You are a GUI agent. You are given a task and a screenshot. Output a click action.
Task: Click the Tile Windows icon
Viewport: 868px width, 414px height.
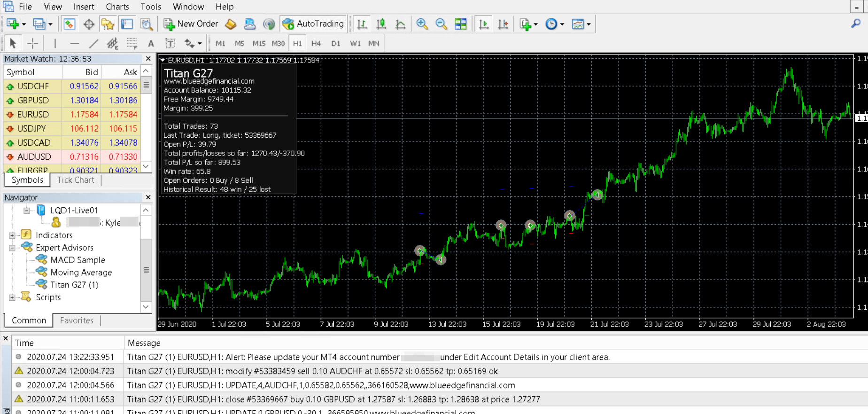coord(461,24)
